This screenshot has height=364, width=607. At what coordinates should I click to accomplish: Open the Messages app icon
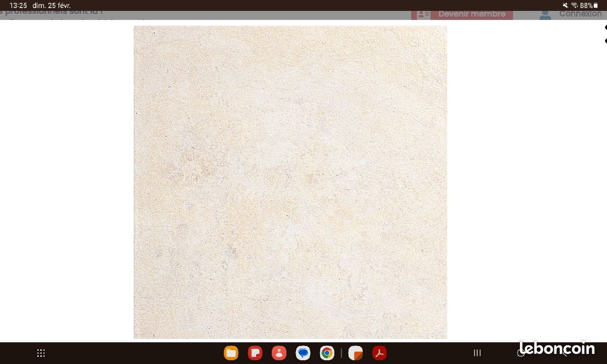[x=303, y=353]
